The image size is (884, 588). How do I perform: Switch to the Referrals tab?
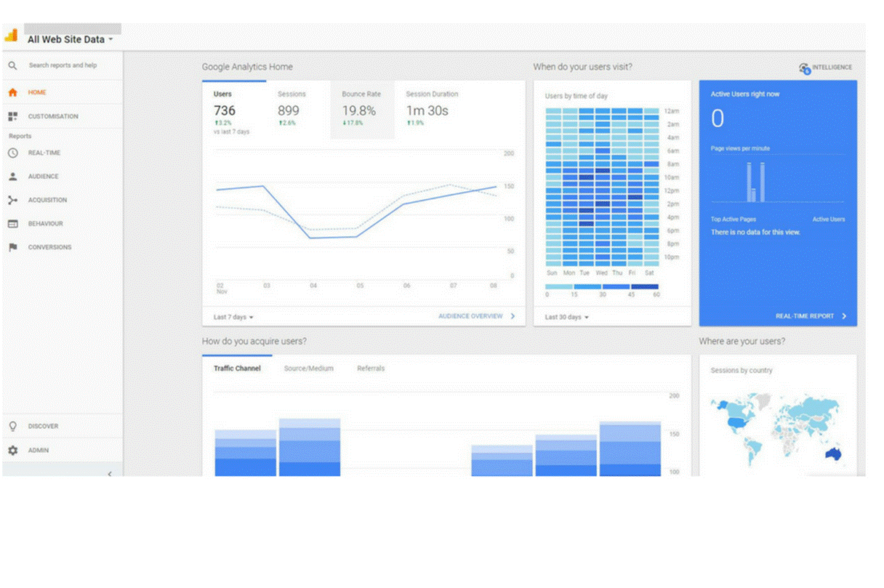coord(371,368)
